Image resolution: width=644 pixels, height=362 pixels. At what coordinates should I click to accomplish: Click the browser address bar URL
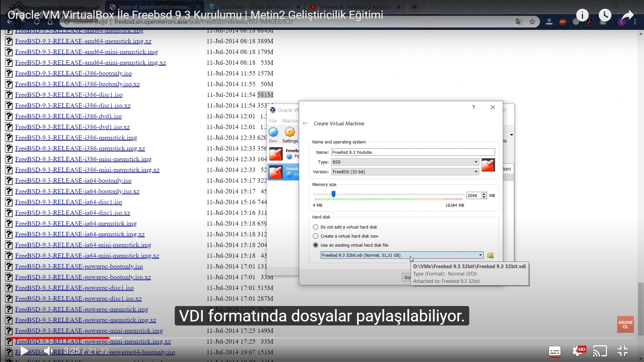[x=204, y=22]
